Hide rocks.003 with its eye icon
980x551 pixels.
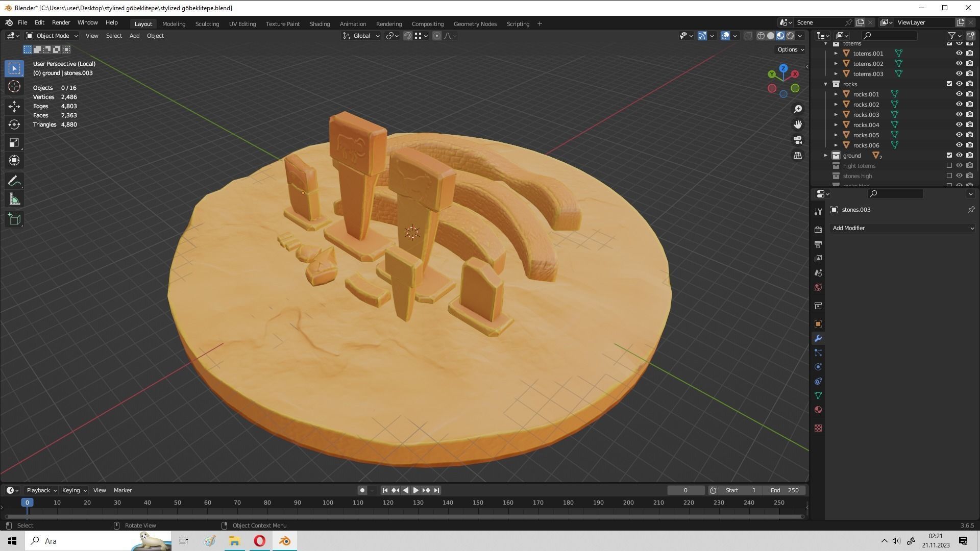point(959,114)
